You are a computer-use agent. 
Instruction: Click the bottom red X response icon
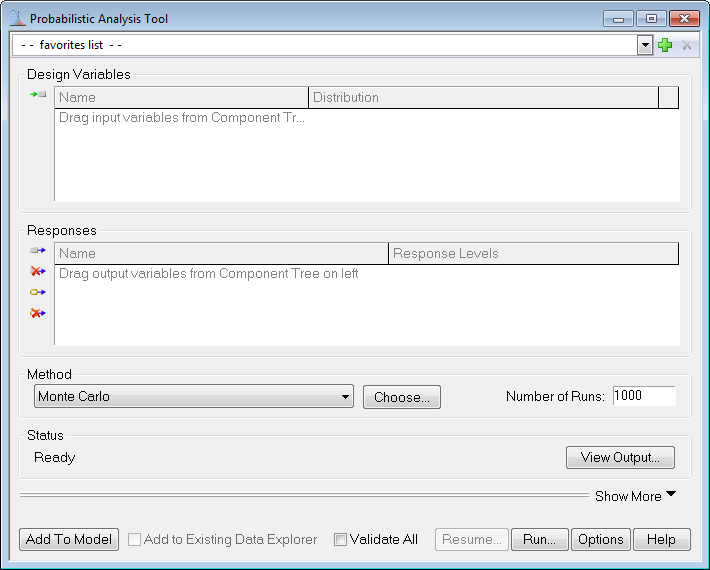(38, 313)
